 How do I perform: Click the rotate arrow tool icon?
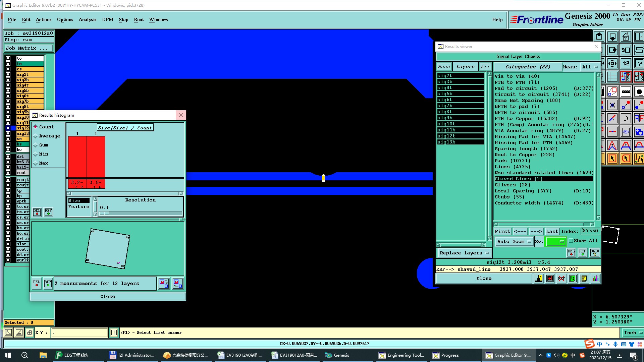[626, 118]
